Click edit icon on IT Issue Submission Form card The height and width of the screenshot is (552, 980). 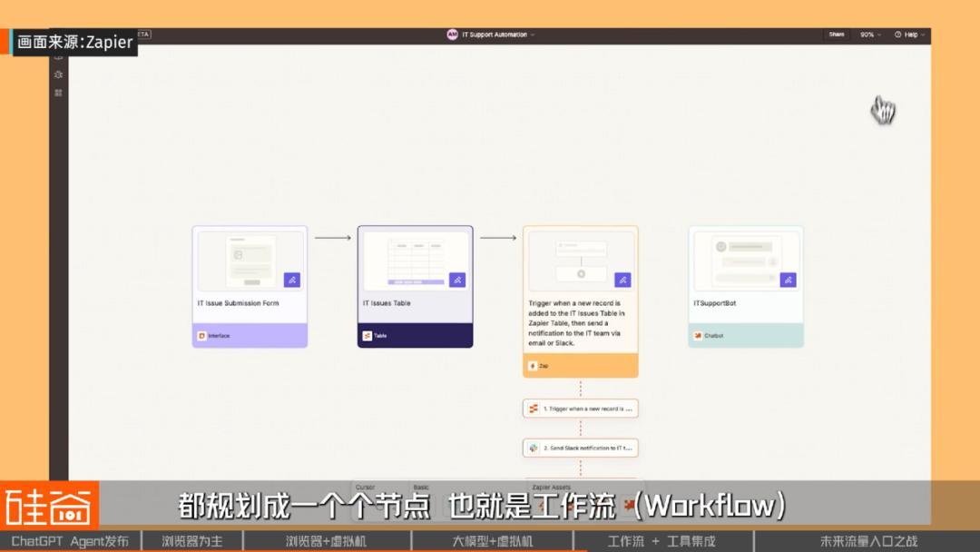tap(291, 280)
